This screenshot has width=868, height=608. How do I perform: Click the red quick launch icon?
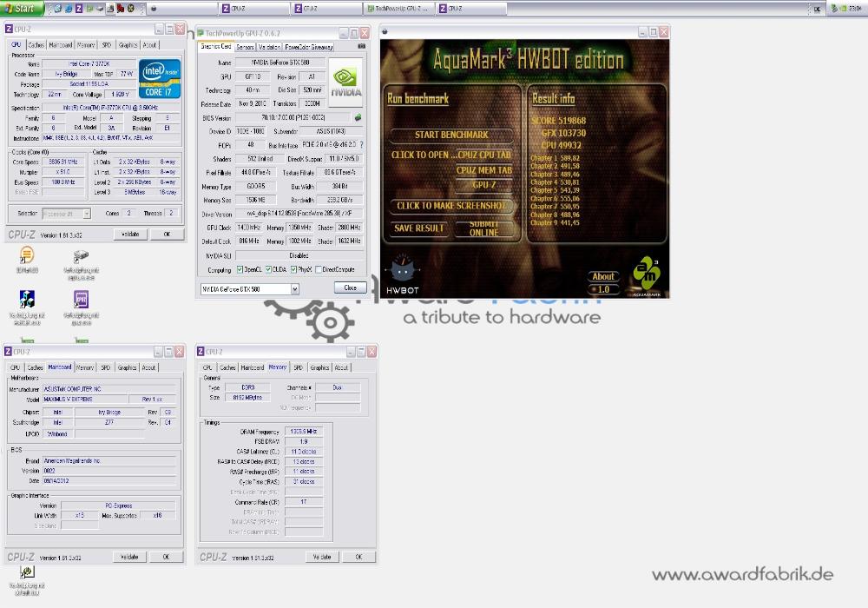(120, 9)
